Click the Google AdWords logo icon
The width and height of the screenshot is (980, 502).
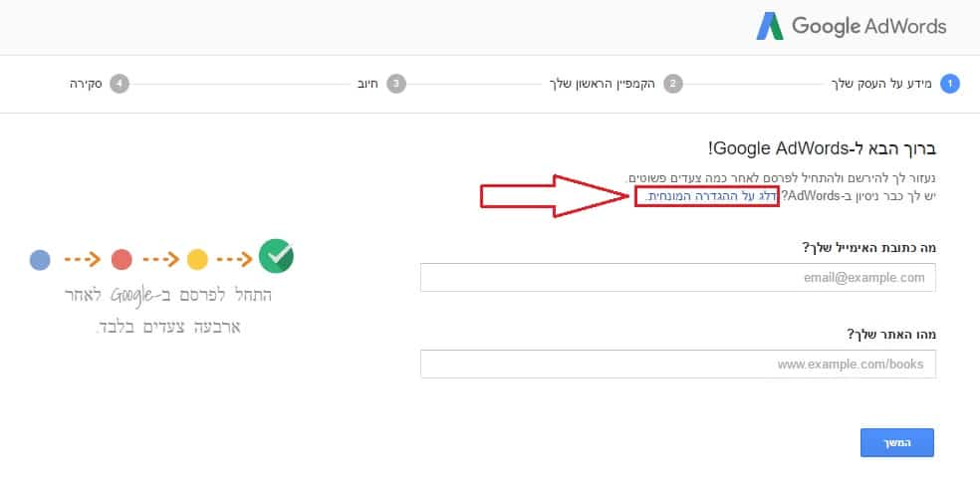770,26
